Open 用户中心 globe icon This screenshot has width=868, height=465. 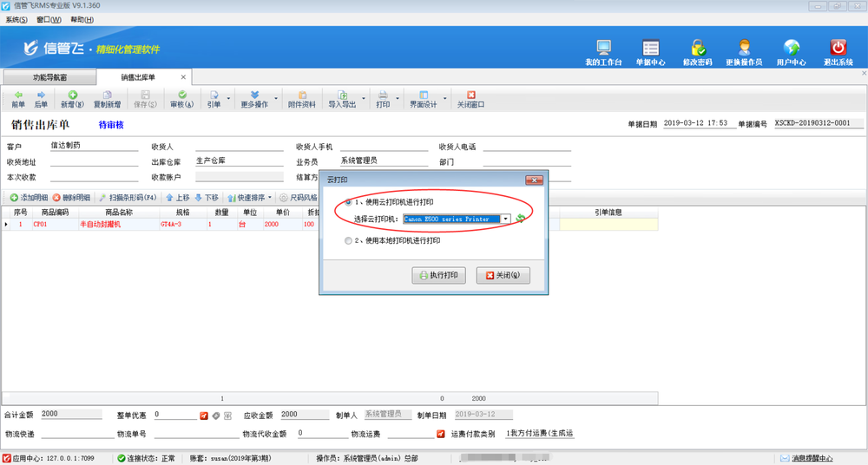click(x=791, y=49)
